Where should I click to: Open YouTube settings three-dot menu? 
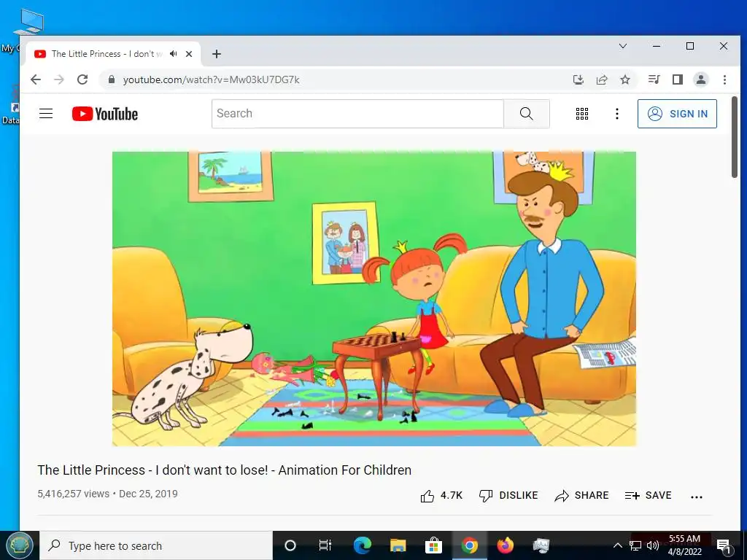617,114
